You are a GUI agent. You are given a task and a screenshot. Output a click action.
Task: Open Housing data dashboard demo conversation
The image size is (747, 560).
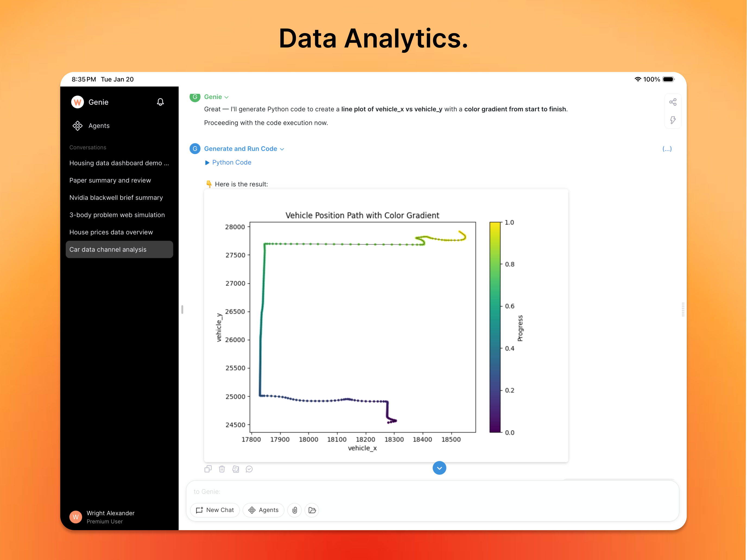pyautogui.click(x=119, y=163)
